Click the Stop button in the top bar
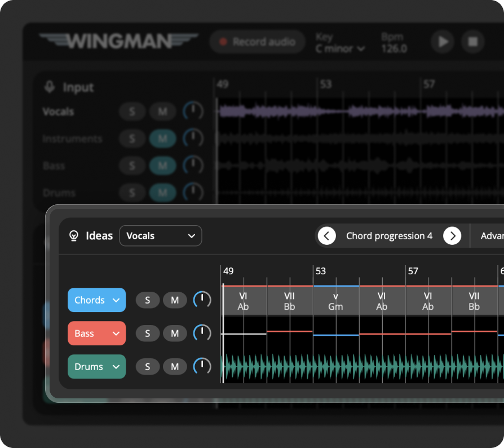 tap(473, 42)
